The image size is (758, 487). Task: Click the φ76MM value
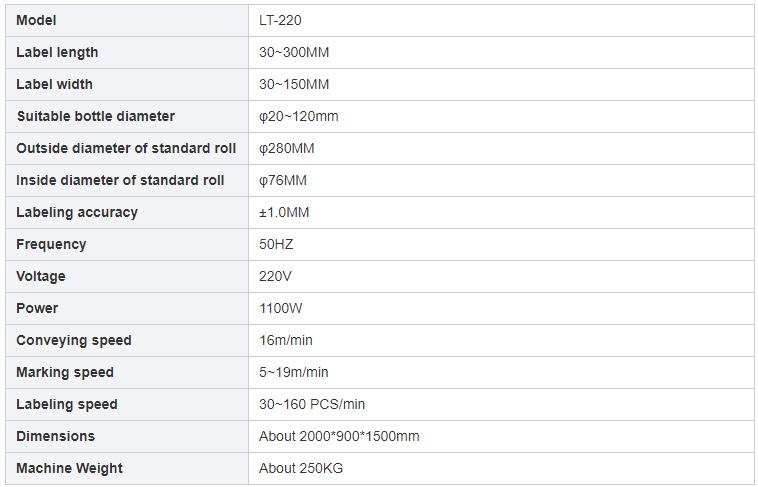pos(283,180)
